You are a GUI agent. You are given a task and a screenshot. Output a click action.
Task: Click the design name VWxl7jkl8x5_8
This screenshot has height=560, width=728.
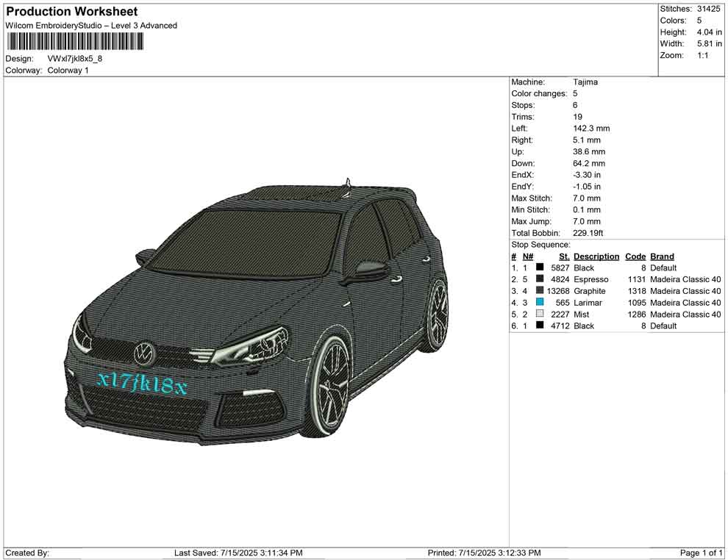point(75,59)
